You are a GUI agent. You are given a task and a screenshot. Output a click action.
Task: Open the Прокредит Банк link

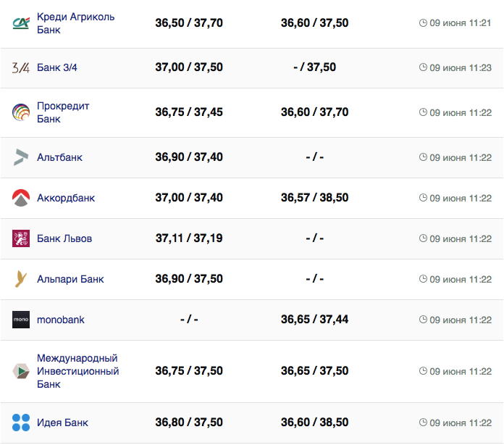tap(63, 112)
